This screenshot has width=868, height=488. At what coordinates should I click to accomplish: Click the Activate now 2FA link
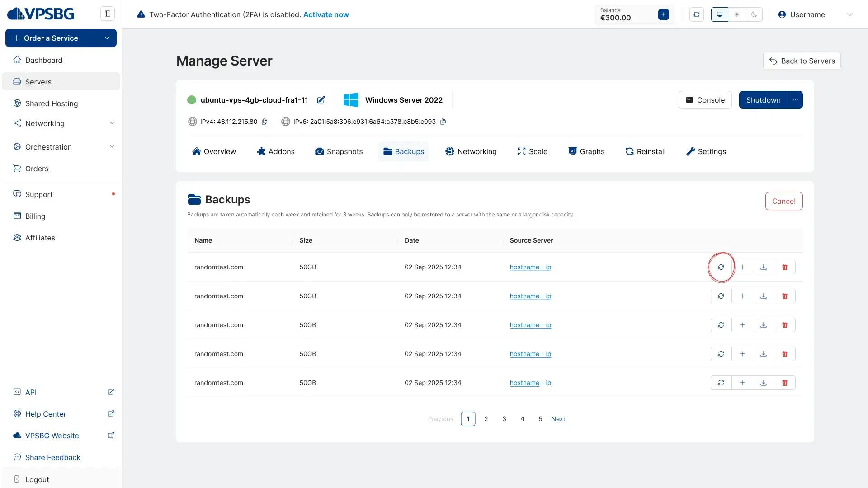coord(325,14)
